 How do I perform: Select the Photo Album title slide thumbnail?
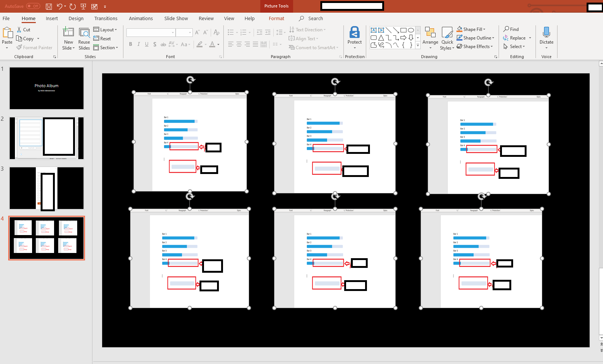point(47,88)
